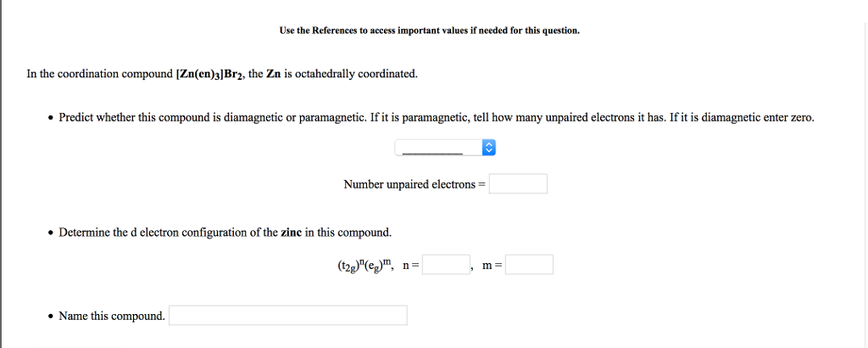The width and height of the screenshot is (868, 348).
Task: Click the n = input box
Action: pyautogui.click(x=446, y=265)
